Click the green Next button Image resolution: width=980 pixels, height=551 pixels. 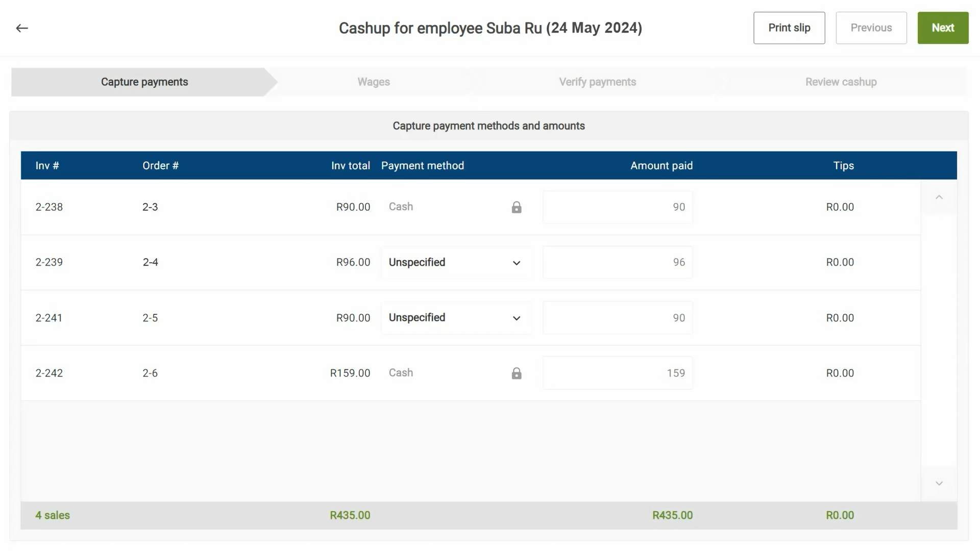(942, 28)
